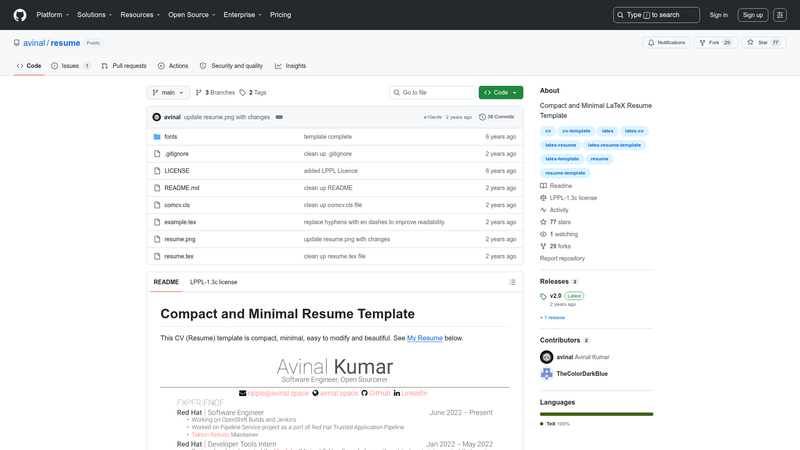Open the Insights tab
The image size is (800, 450).
[x=290, y=66]
